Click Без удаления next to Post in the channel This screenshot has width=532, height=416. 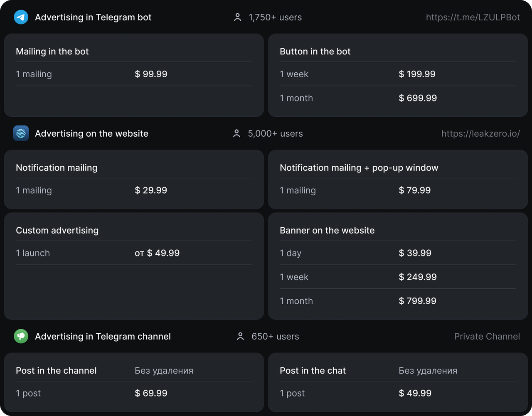[x=164, y=371]
